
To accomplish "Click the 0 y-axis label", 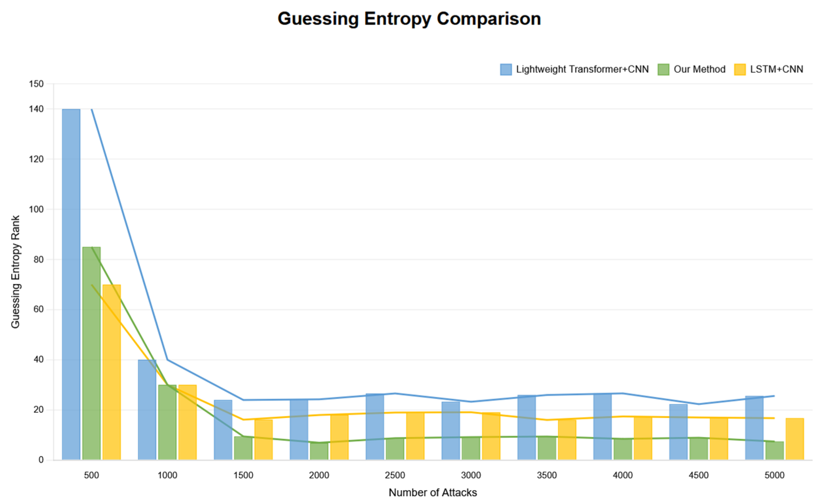I will point(41,460).
